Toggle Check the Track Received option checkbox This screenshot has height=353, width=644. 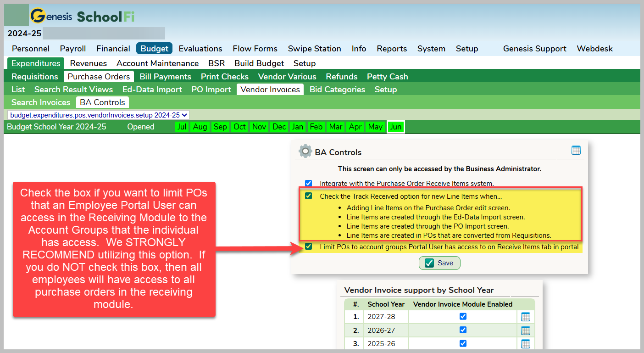(309, 196)
